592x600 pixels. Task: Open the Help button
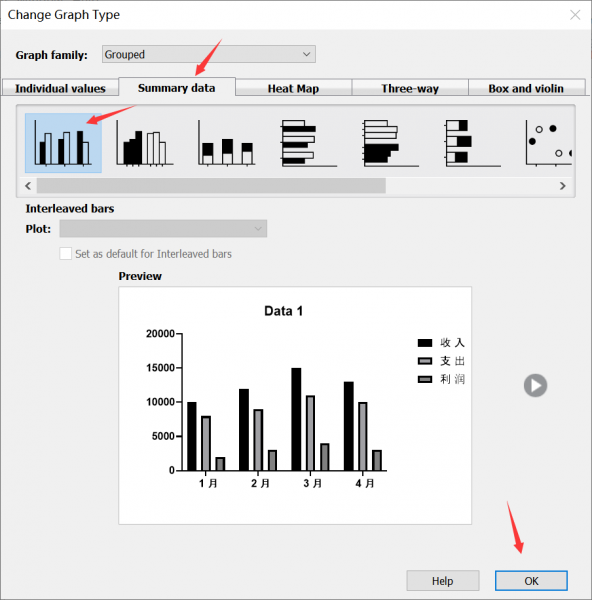[443, 581]
